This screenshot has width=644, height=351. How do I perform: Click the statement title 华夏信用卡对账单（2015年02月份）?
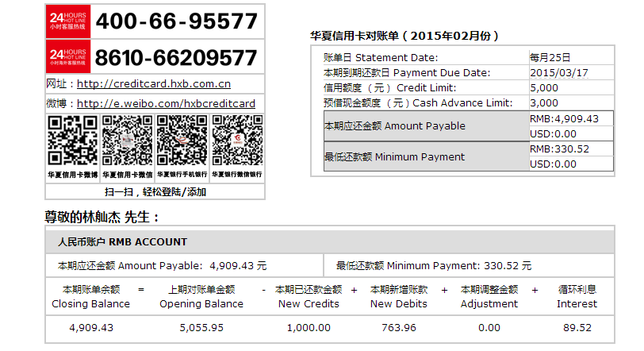click(x=404, y=37)
